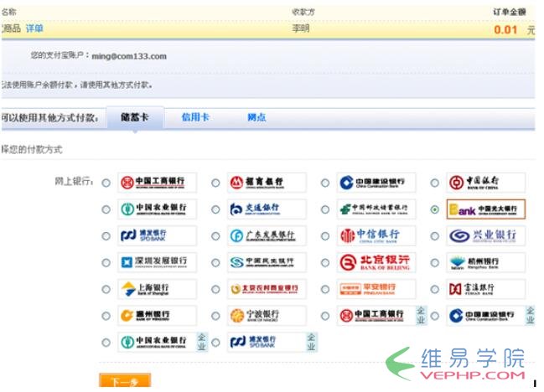Click the 中国邮政储蓄银行 logo
Screen dimensions: 544x392
pyautogui.click(x=376, y=209)
